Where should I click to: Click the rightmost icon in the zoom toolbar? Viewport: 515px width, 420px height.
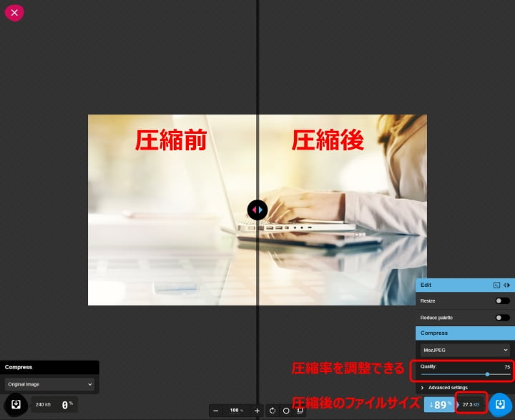[x=300, y=411]
